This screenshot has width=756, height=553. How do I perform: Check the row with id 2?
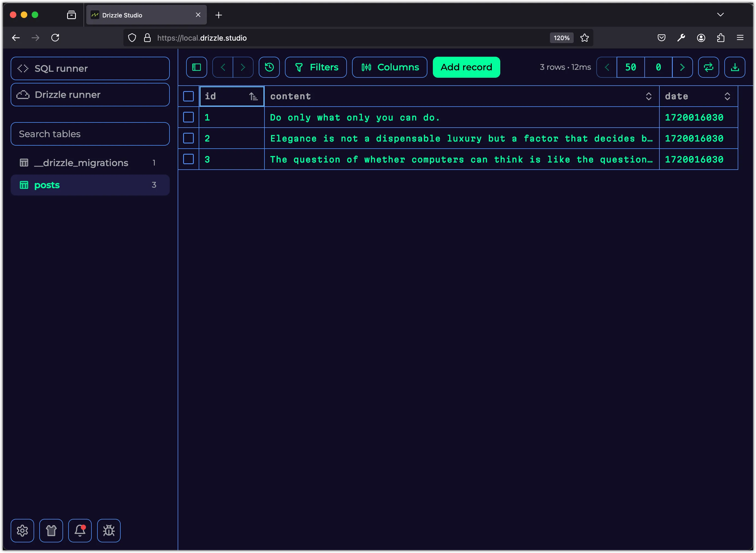pyautogui.click(x=189, y=138)
